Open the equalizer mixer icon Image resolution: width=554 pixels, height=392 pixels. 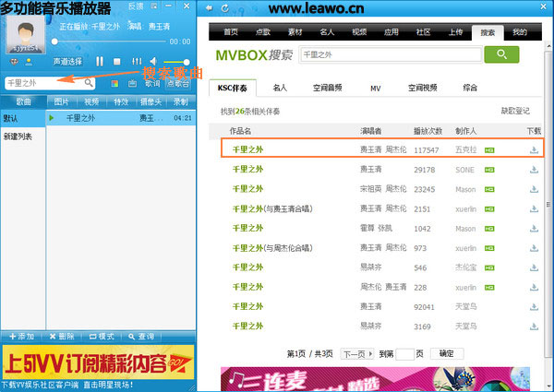(x=137, y=62)
